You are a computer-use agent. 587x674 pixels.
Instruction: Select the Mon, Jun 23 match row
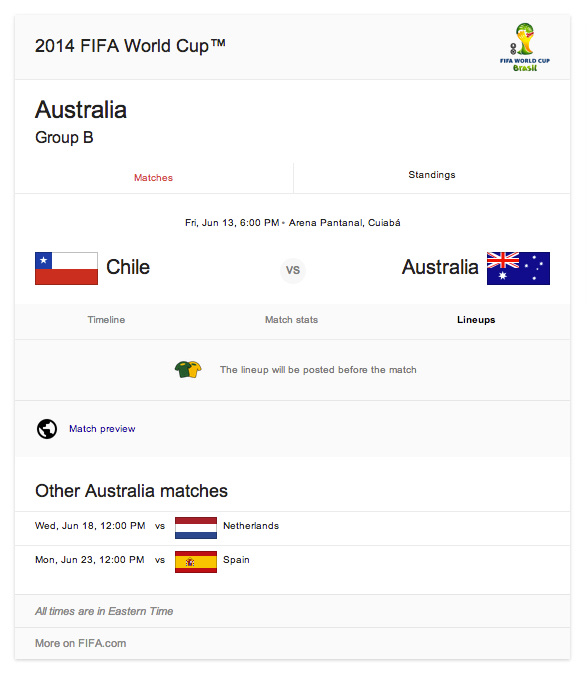(x=293, y=562)
